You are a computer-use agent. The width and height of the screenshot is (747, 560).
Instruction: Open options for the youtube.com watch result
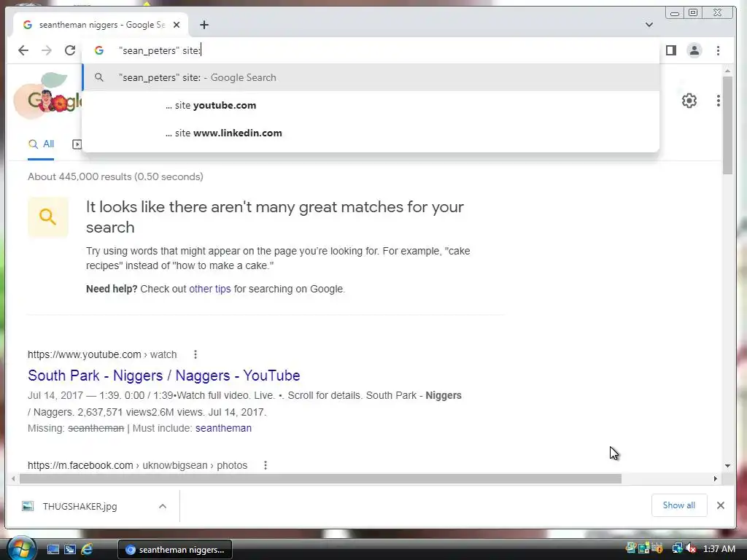[x=196, y=354]
